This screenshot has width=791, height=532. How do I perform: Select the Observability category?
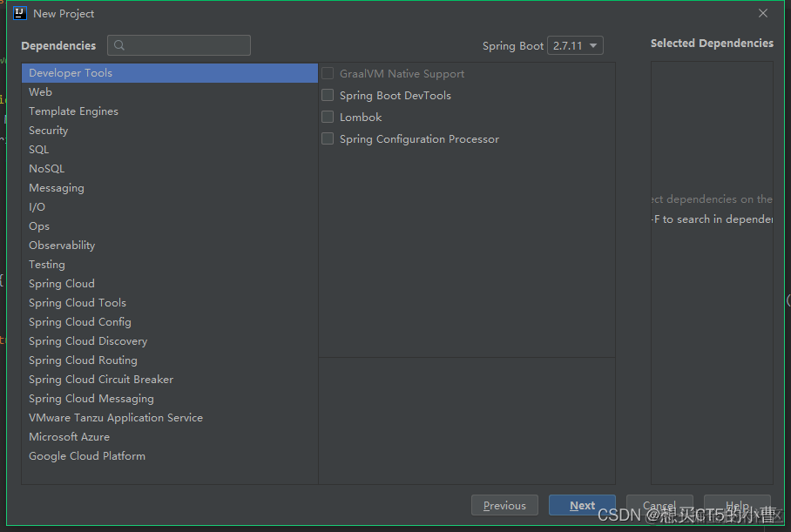pyautogui.click(x=170, y=246)
